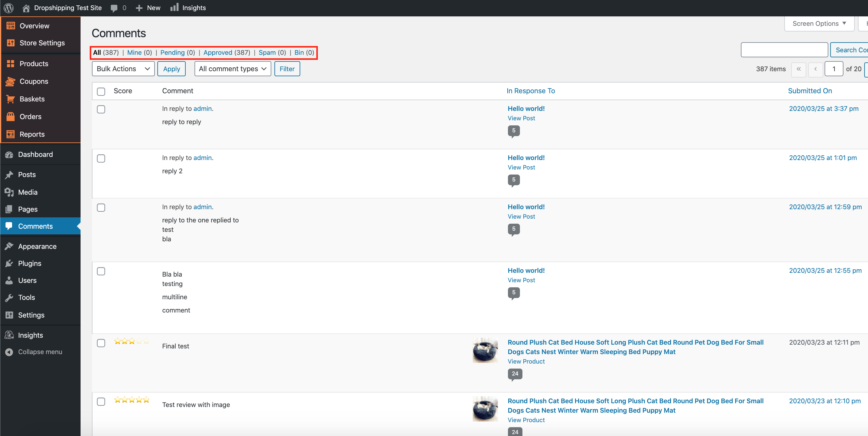Check the box for the "reply 2" comment
The width and height of the screenshot is (868, 436).
[x=101, y=158]
